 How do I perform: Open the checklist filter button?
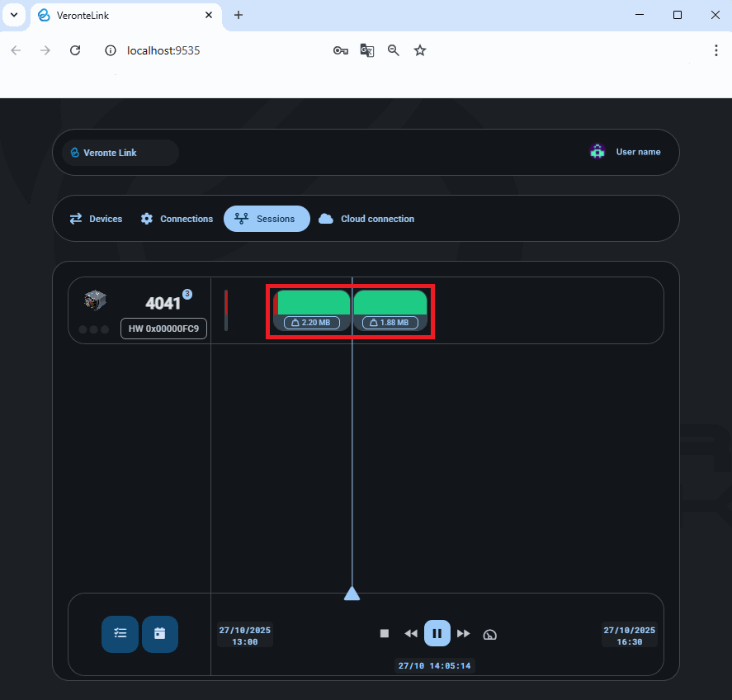click(x=120, y=634)
